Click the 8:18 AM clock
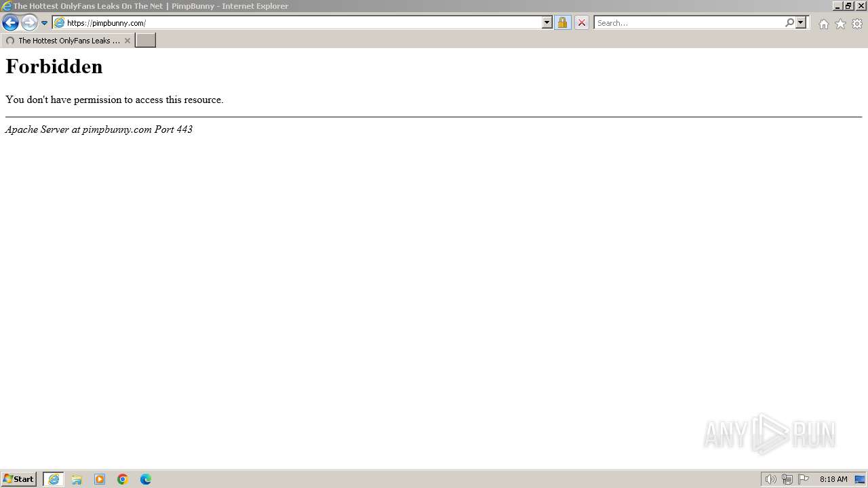 (x=833, y=479)
